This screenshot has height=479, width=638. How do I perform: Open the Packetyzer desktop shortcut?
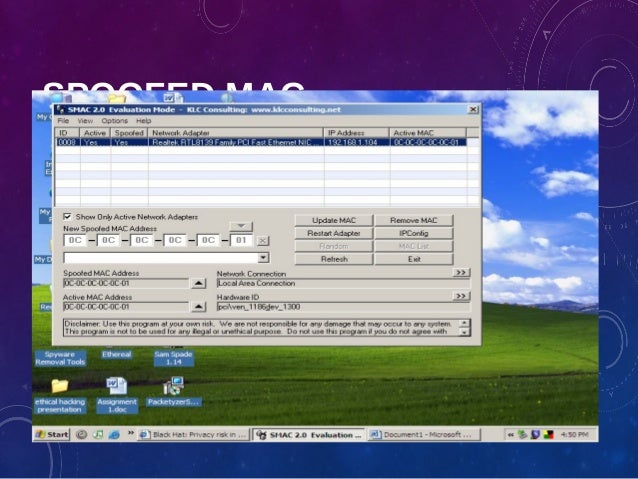click(x=173, y=387)
